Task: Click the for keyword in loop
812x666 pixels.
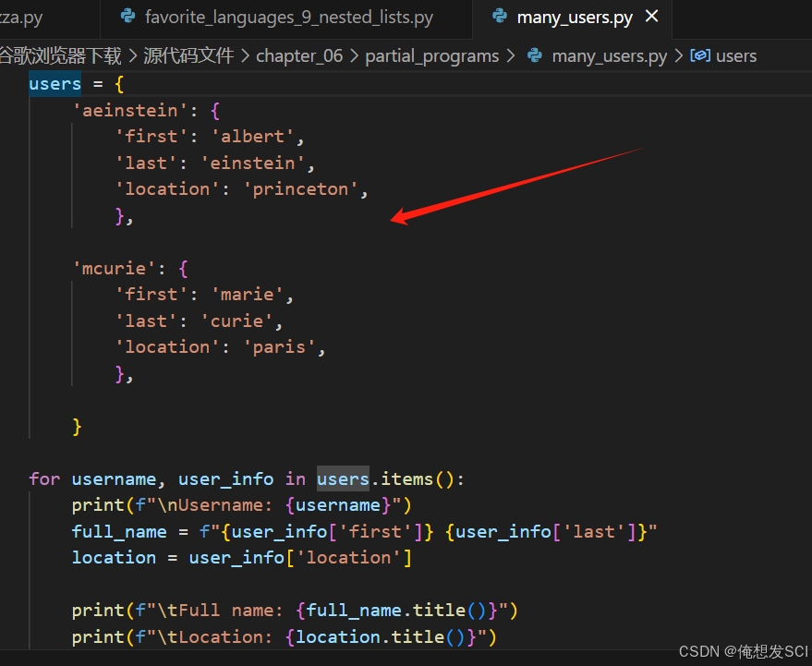Action: tap(44, 479)
